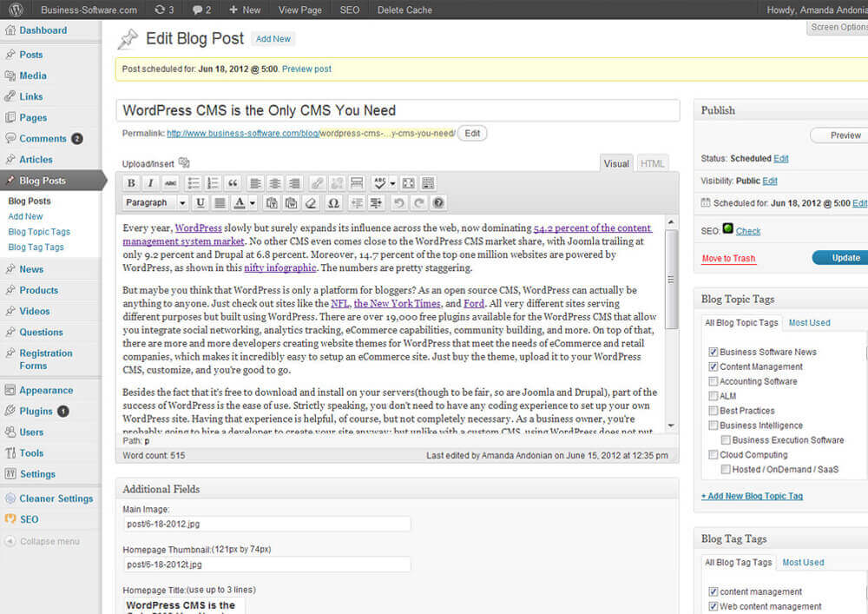Uncheck the Business Software News tag
Viewport: 868px width, 614px height.
pos(713,353)
